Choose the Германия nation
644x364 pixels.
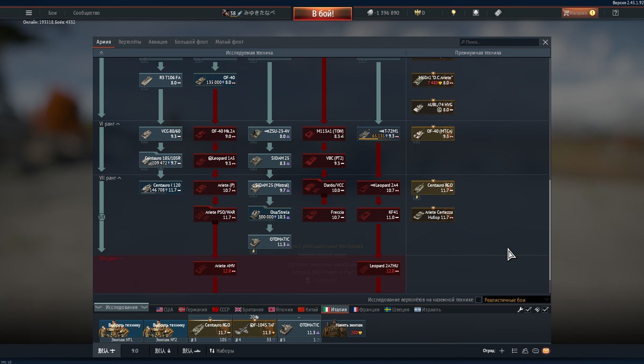click(x=193, y=309)
